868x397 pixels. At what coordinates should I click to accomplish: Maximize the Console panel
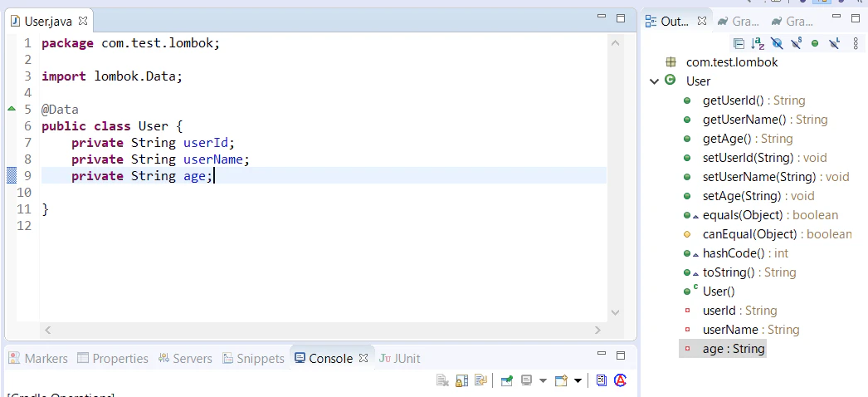[x=621, y=355]
